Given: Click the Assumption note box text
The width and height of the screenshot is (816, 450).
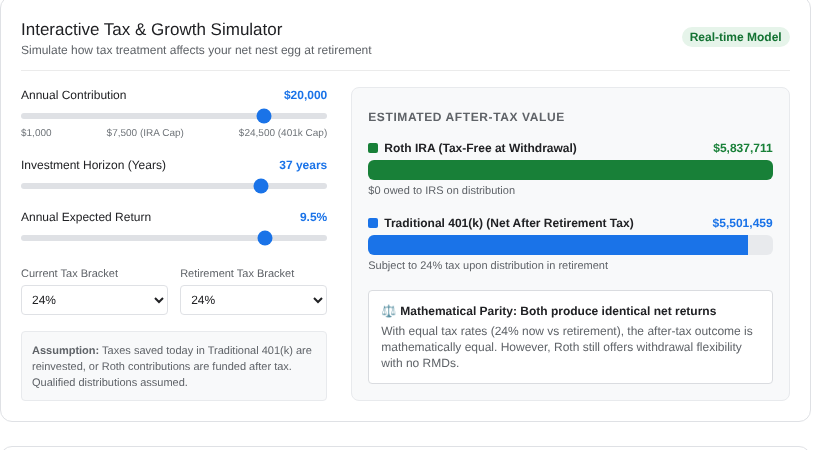Looking at the screenshot, I should [174, 366].
